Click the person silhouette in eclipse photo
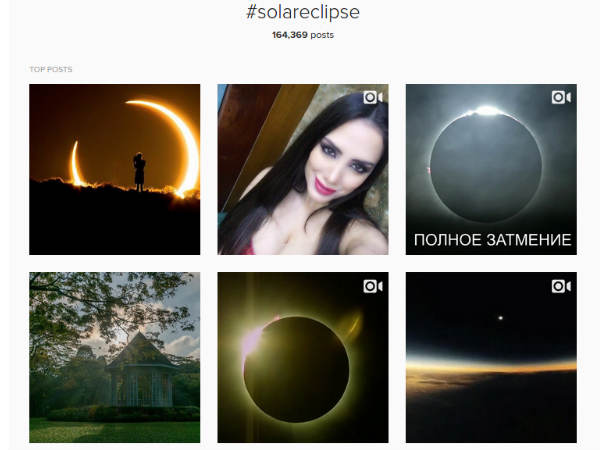 click(x=139, y=172)
